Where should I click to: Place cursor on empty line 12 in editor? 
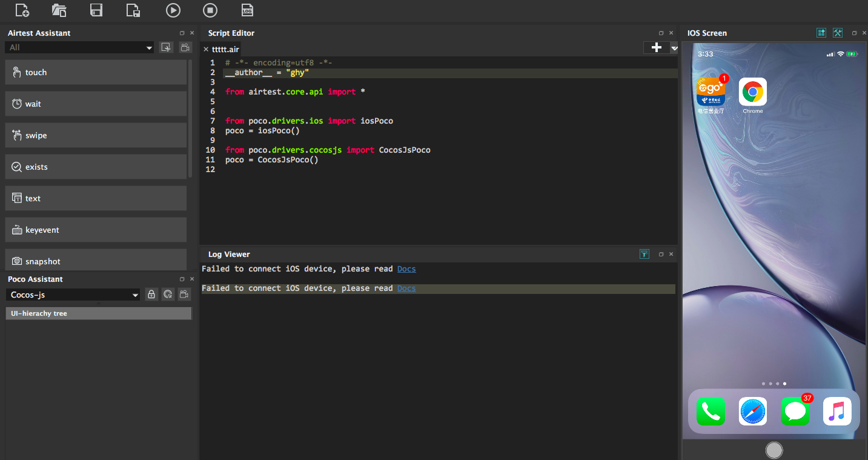(451, 169)
